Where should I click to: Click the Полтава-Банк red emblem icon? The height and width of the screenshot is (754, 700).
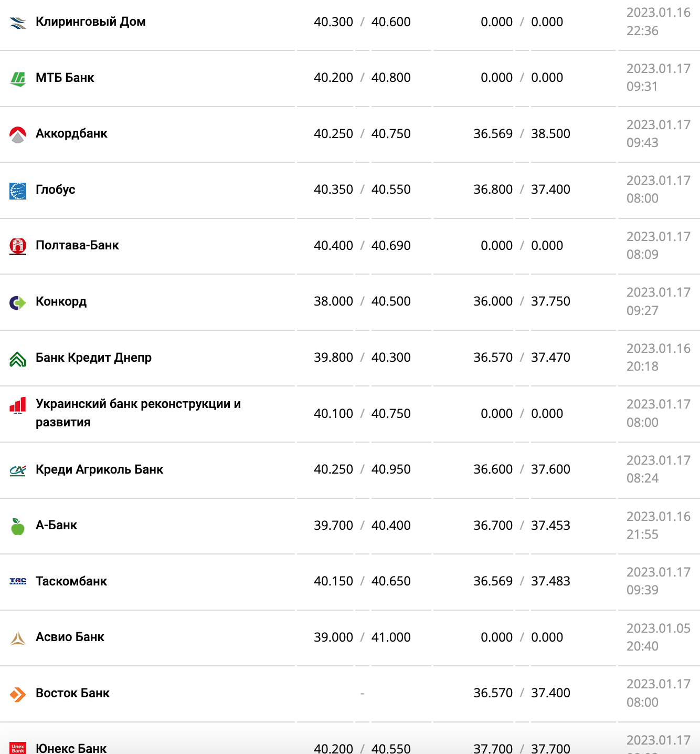coord(18,246)
